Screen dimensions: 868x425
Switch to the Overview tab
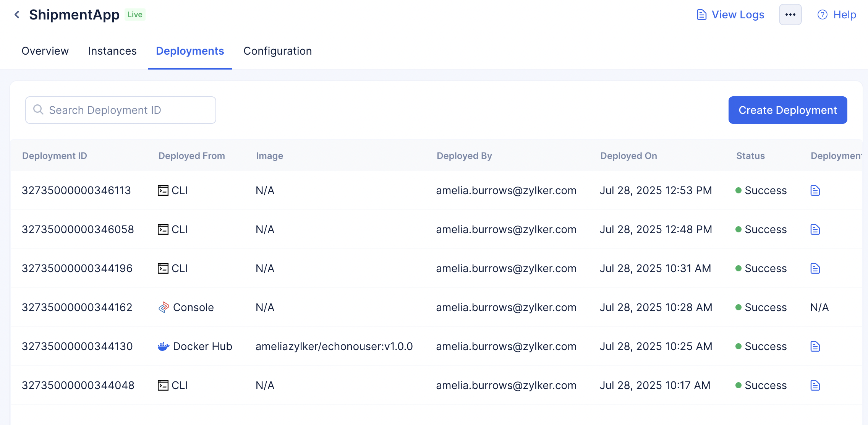[45, 51]
